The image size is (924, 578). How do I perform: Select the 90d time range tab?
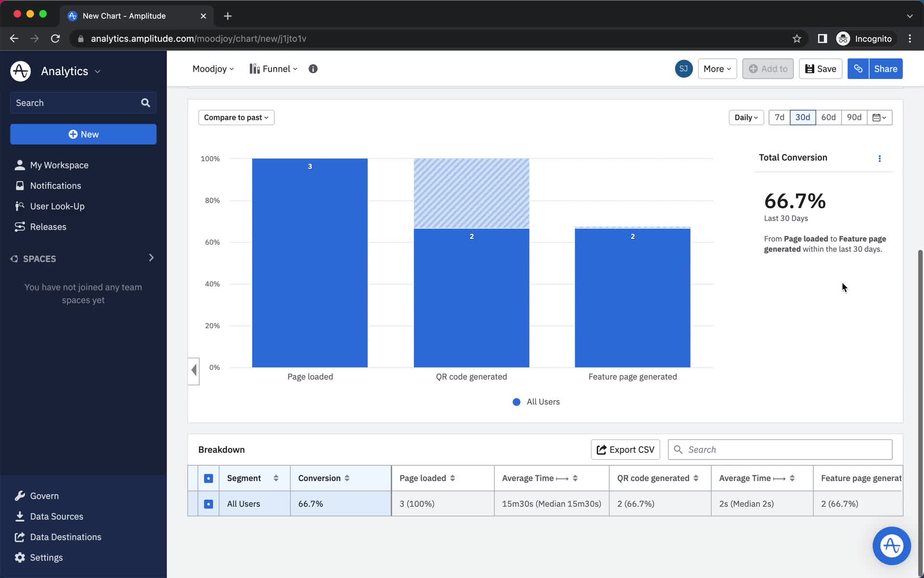pos(854,117)
